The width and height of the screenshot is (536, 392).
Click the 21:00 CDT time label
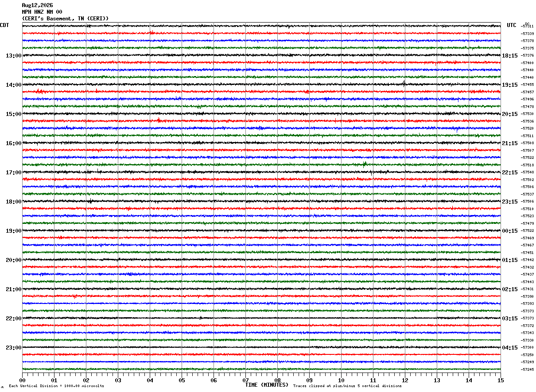pos(13,289)
